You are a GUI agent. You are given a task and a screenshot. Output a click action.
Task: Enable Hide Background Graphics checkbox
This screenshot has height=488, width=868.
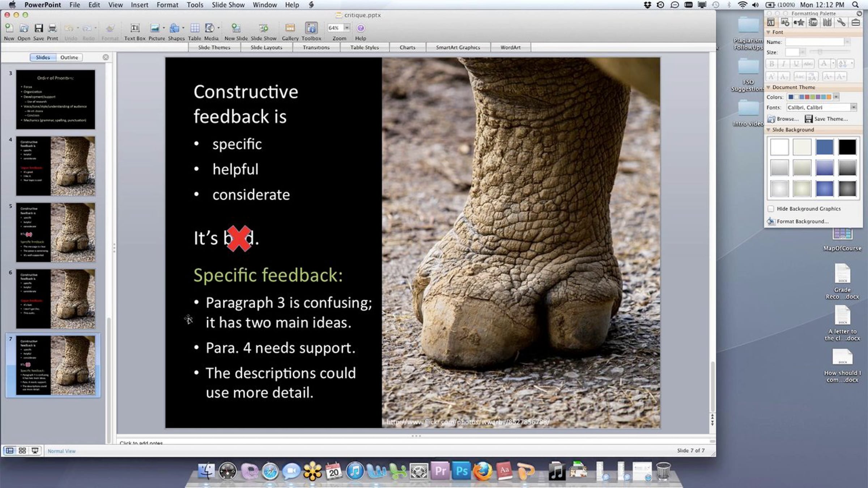(771, 209)
